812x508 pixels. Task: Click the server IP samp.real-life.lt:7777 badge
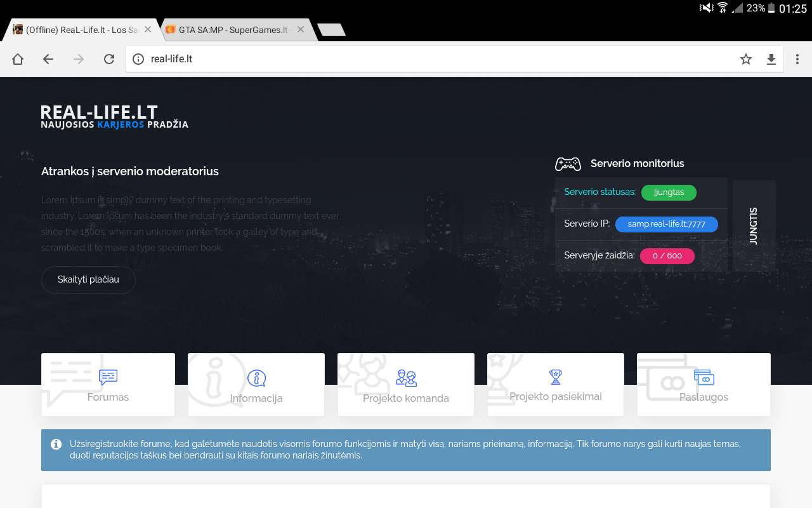pos(667,224)
